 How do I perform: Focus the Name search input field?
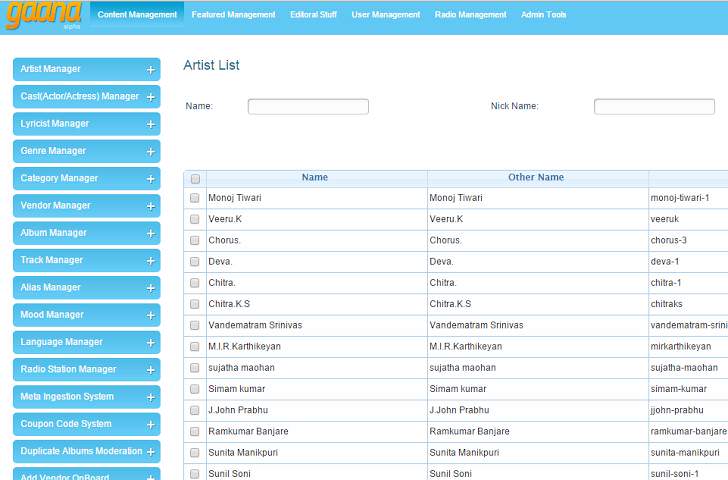coord(308,107)
